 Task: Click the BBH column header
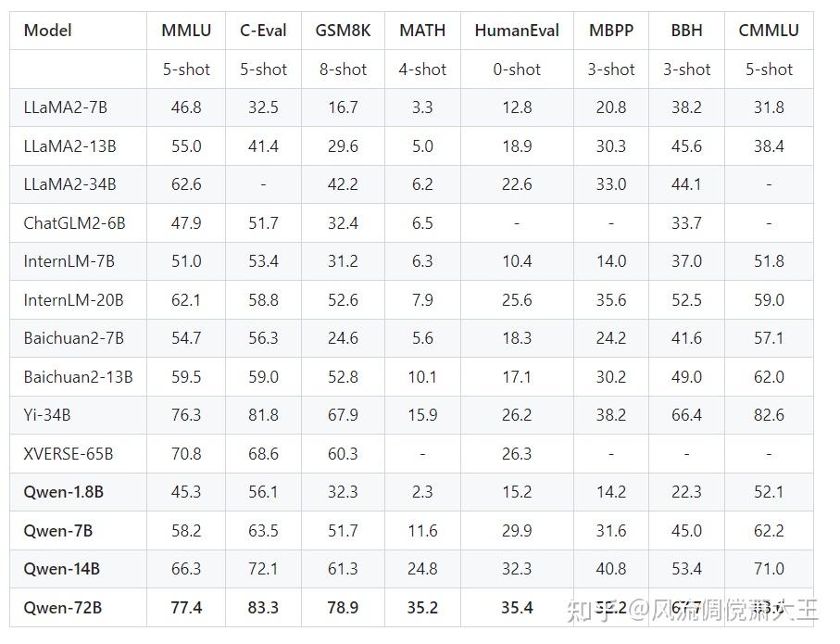pyautogui.click(x=686, y=31)
